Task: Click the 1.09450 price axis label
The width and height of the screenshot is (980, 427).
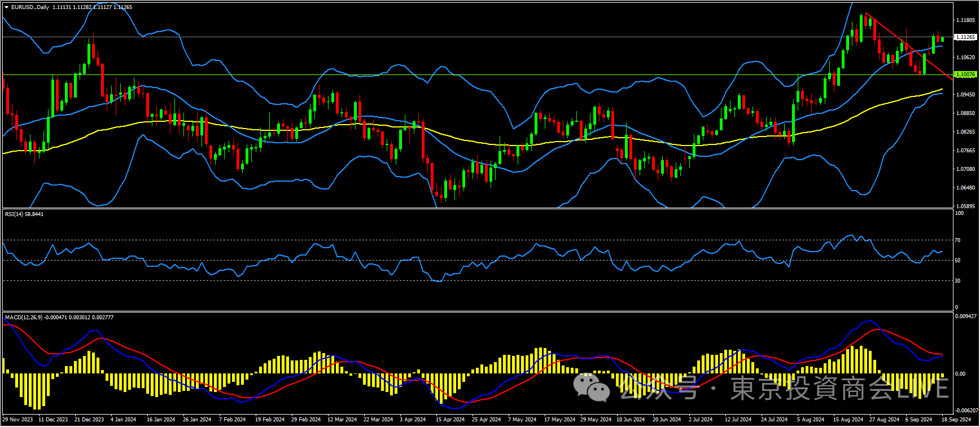Action: coord(965,95)
